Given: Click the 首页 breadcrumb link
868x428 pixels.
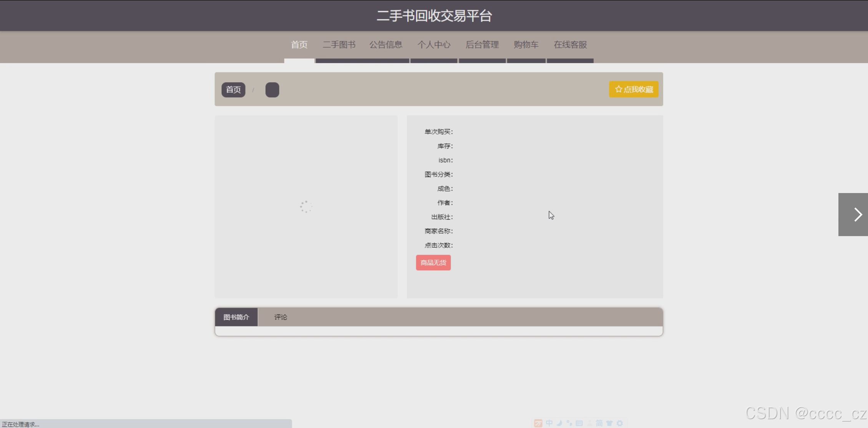Looking at the screenshot, I should [x=233, y=90].
